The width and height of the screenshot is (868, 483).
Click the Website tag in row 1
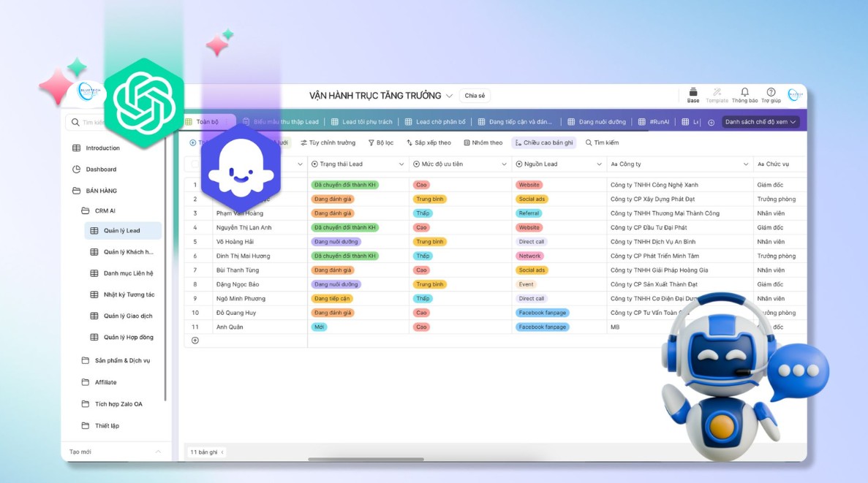(x=529, y=185)
